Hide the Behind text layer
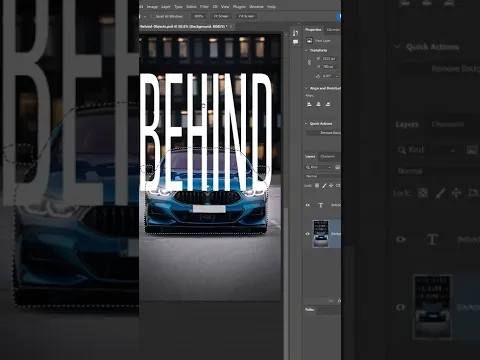 [x=307, y=205]
